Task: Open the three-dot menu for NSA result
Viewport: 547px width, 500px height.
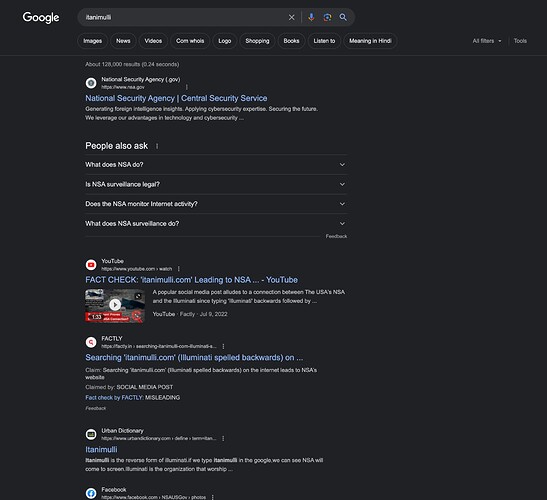Action: 187,87
